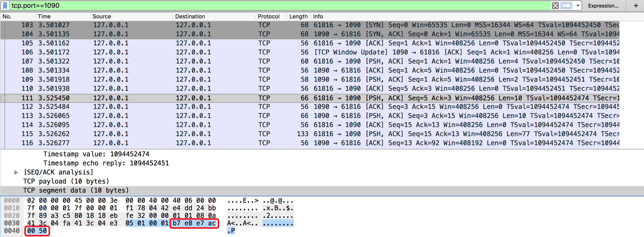Select packet 114 at time 3.526095
The image size is (644, 237).
[310, 125]
